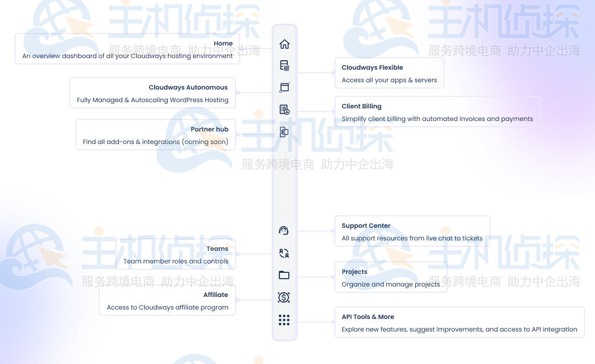The image size is (595, 364).
Task: Click the API Tools grid icon
Action: pos(284,320)
